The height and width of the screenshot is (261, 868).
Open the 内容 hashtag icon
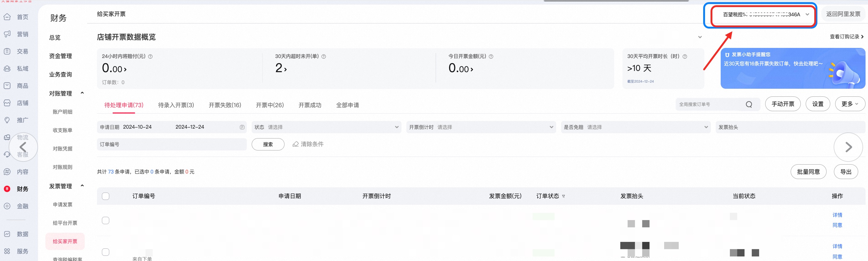7,172
